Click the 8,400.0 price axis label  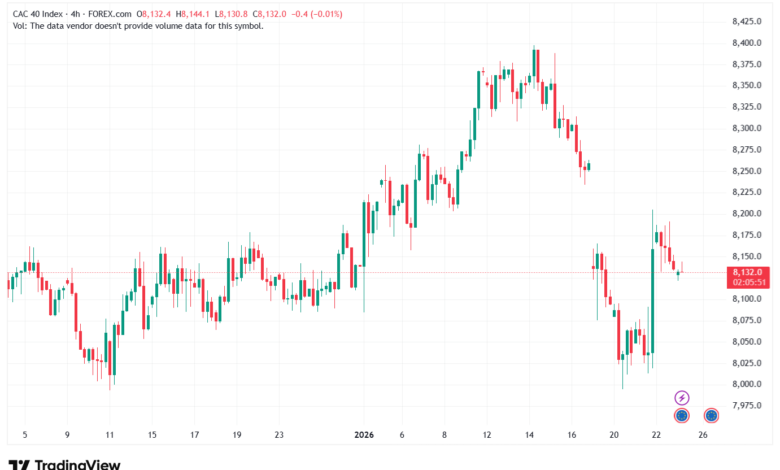747,43
